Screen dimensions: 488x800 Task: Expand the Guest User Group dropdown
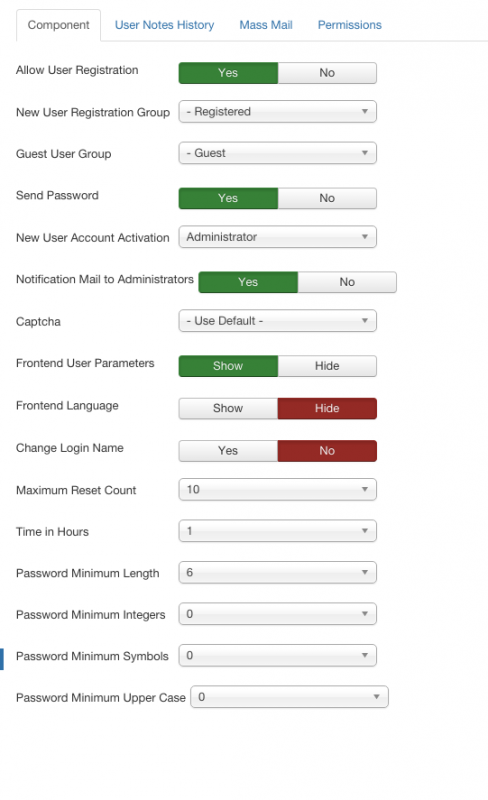click(278, 153)
